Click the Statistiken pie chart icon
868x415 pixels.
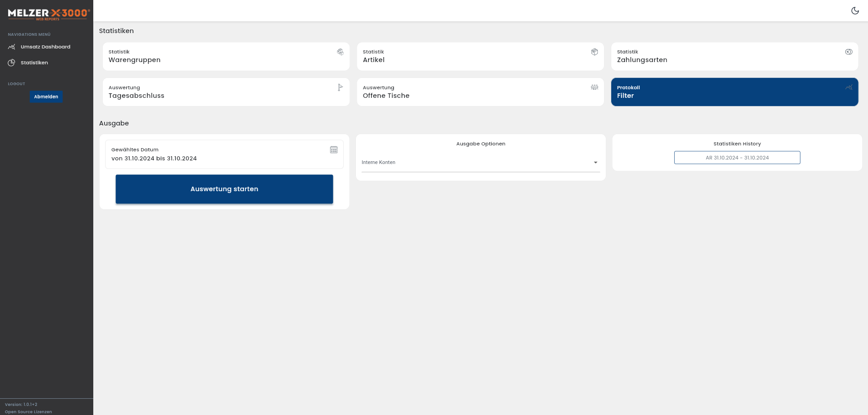click(12, 63)
